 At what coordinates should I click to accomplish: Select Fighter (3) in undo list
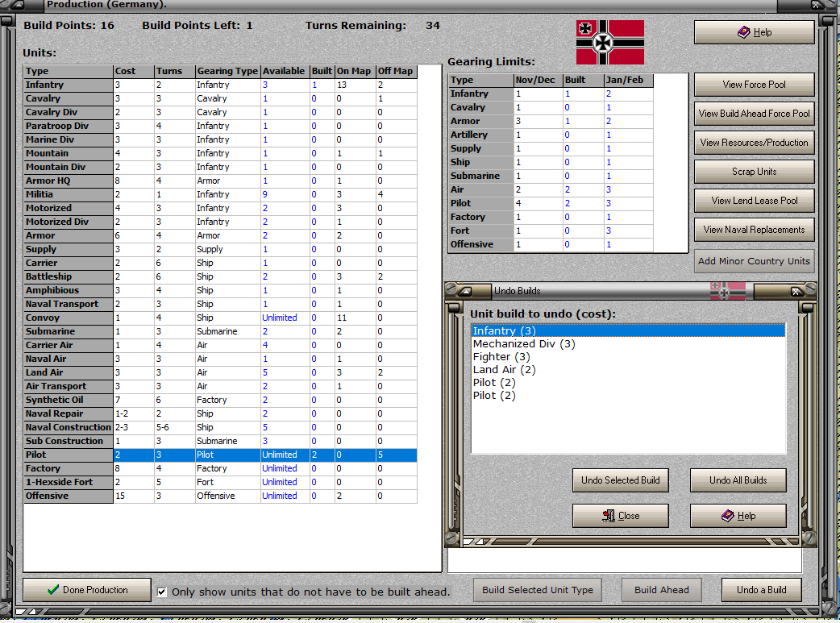(x=628, y=357)
